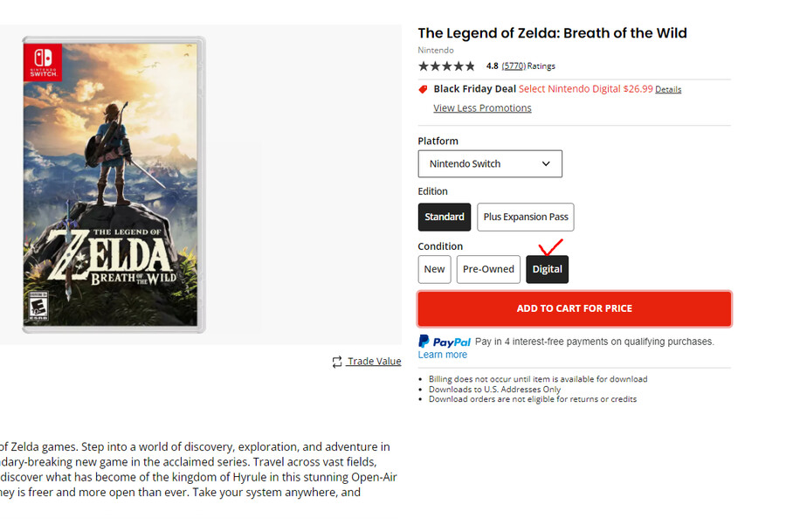Screen dimensions: 786x532
Task: Open the Trade Value link
Action: pos(374,362)
